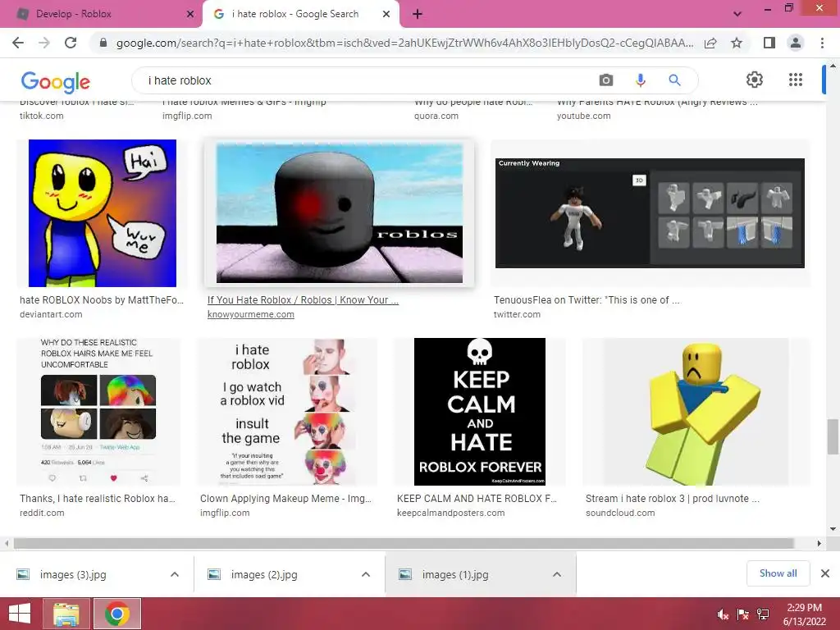
Task: Click the vertical scrollbar up arrow
Action: pyautogui.click(x=833, y=66)
